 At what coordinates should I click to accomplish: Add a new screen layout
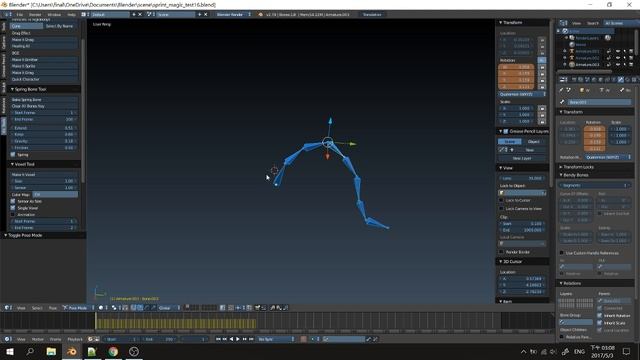click(133, 14)
